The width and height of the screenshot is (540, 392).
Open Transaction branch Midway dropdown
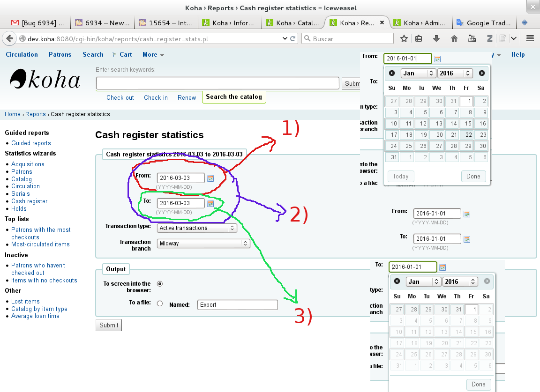pyautogui.click(x=203, y=244)
